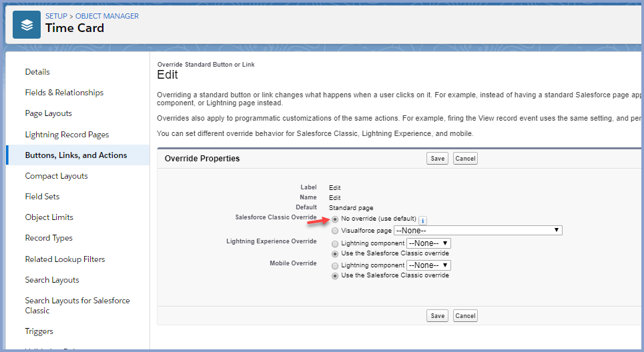Screen dimensions: 644x352
Task: Click Override Standard Button or Link text
Action: pyautogui.click(x=206, y=65)
